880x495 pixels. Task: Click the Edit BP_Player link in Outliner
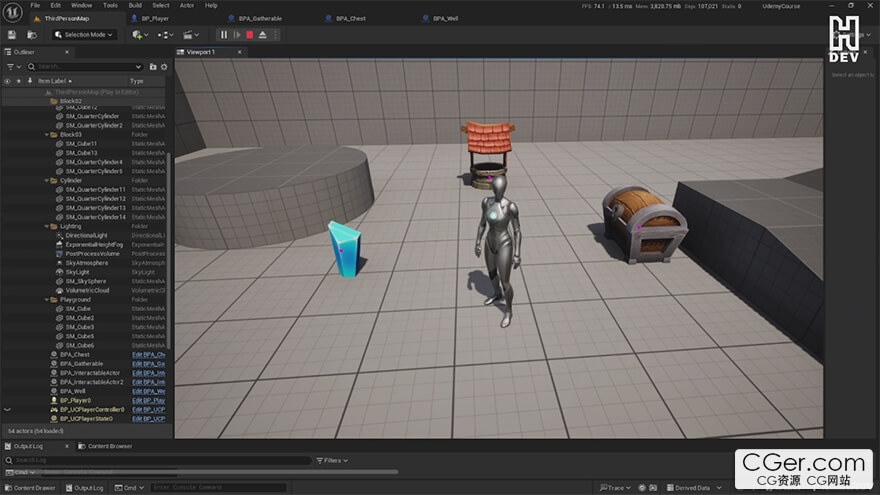[x=148, y=400]
